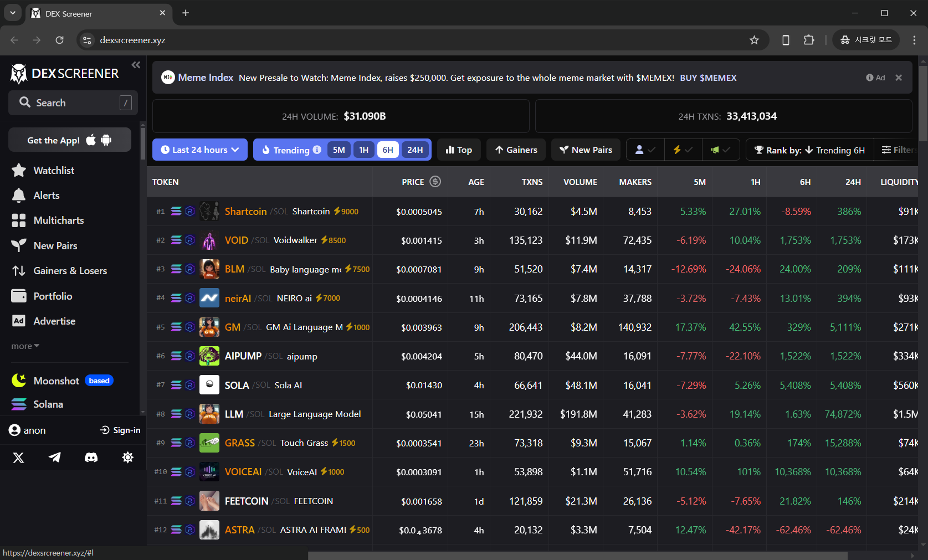This screenshot has width=928, height=560.
Task: Close the Meme Index ad banner
Action: tap(899, 78)
